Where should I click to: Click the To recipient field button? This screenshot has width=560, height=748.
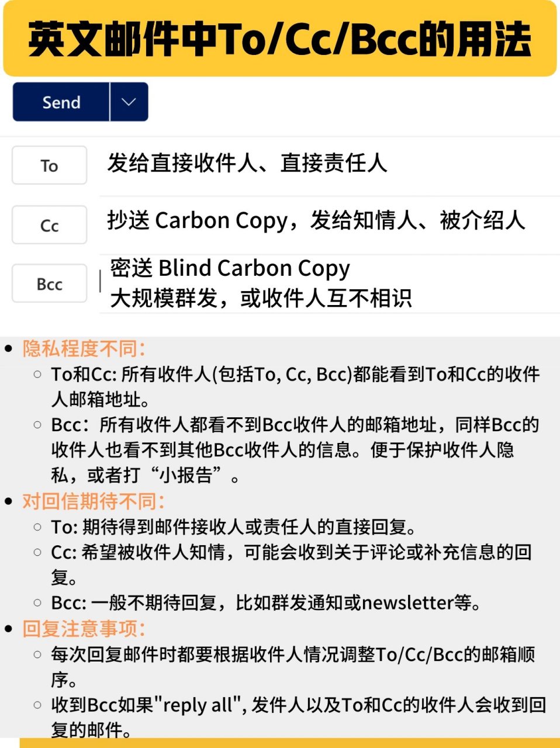[49, 165]
